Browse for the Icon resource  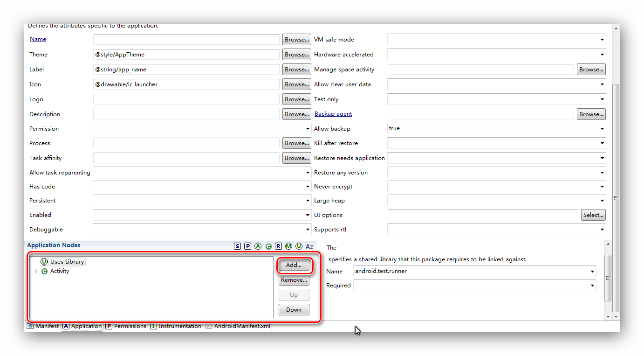coord(297,84)
